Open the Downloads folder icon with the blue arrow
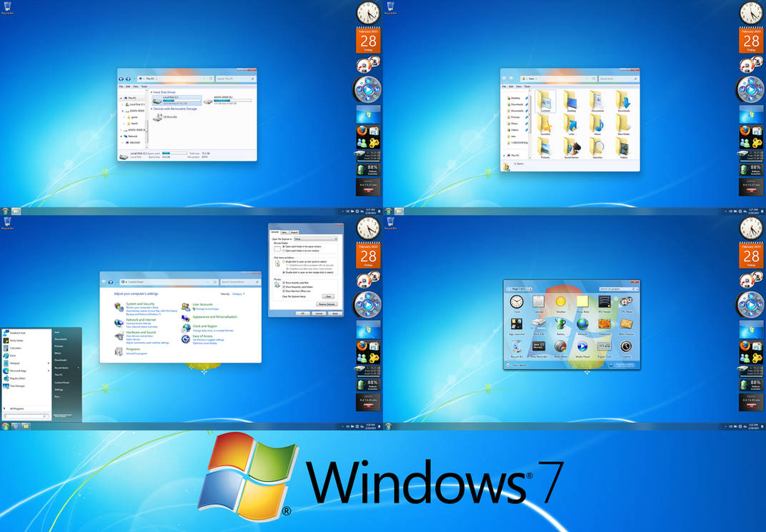This screenshot has width=766, height=532. [x=623, y=101]
